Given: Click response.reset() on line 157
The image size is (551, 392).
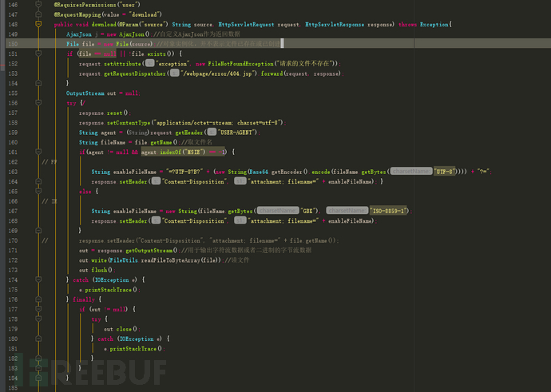Looking at the screenshot, I should tap(105, 113).
